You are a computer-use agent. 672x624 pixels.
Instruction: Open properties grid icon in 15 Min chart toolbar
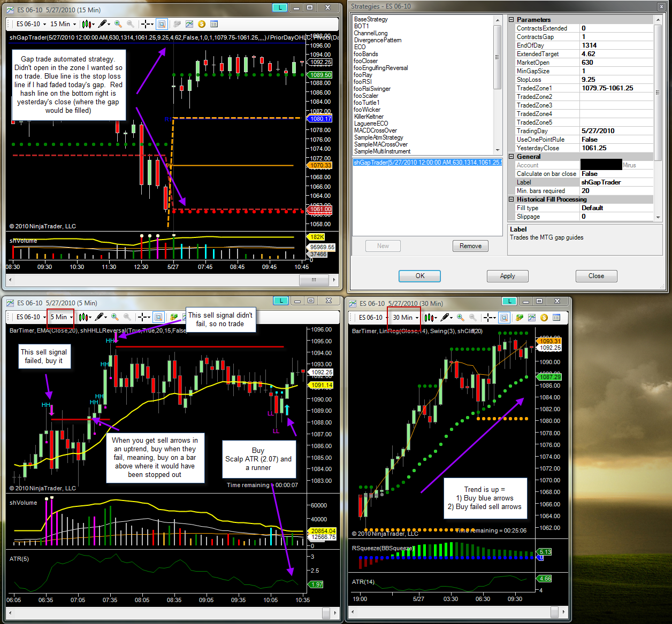pyautogui.click(x=214, y=24)
